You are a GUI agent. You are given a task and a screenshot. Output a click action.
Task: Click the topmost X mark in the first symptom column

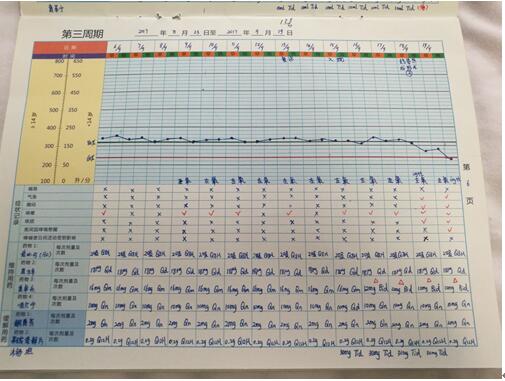tap(105, 189)
